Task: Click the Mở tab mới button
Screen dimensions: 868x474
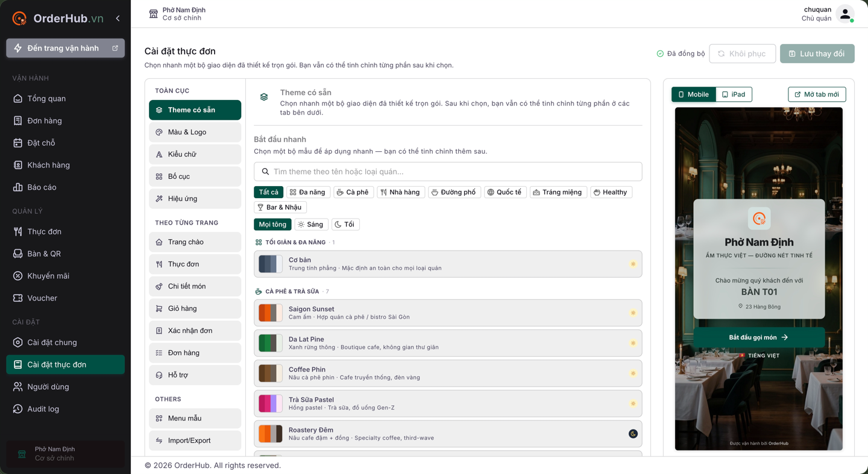Action: 817,95
